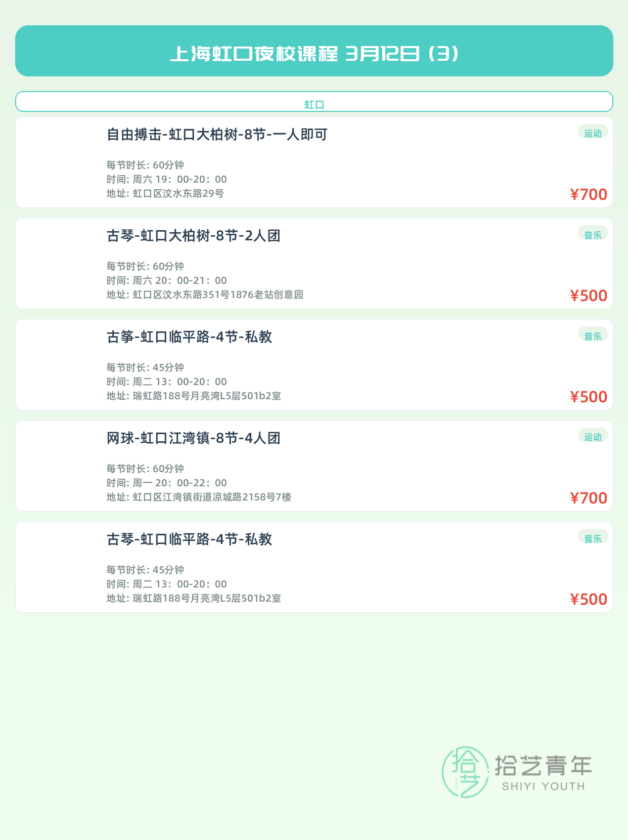This screenshot has width=628, height=840.
Task: Click the 汶水东路351号1876老站创意园 address line
Action: [205, 295]
